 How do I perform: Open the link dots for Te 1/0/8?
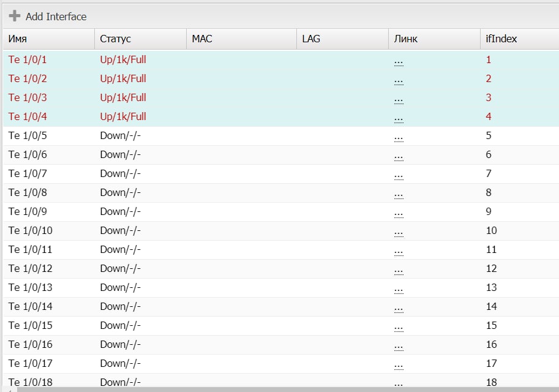pyautogui.click(x=399, y=196)
